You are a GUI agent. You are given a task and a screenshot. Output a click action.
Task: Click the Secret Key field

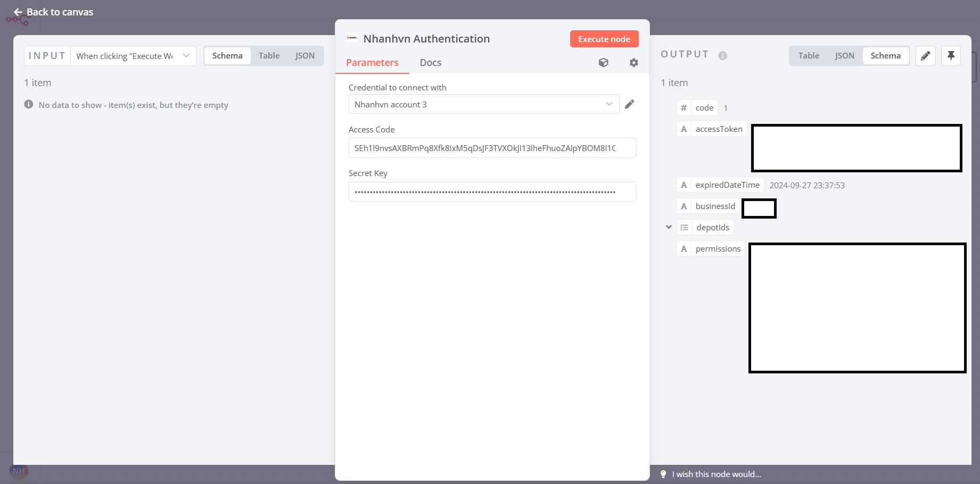pos(492,192)
